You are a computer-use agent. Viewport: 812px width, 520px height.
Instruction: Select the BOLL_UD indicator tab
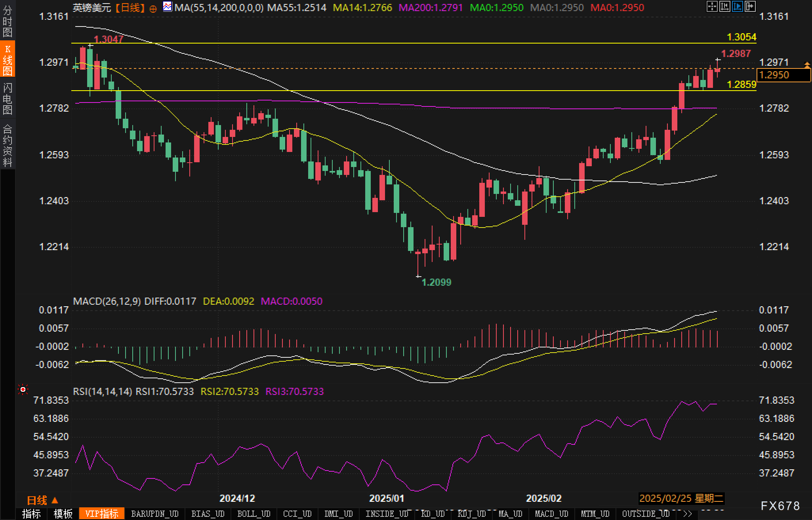(x=254, y=514)
